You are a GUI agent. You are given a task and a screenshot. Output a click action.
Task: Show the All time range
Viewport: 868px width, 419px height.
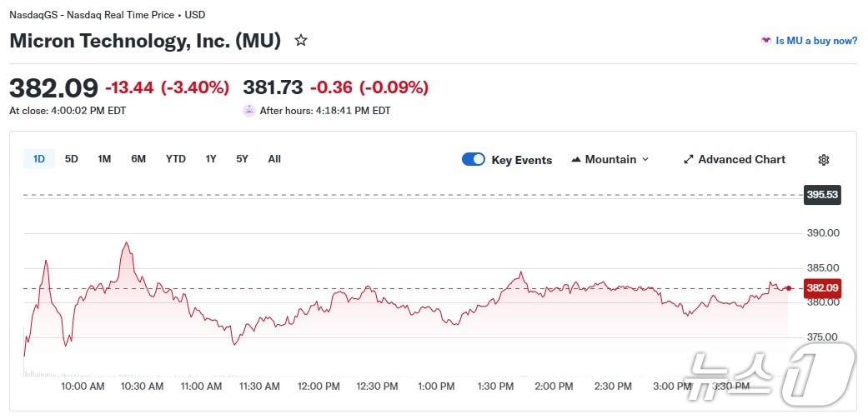[274, 159]
